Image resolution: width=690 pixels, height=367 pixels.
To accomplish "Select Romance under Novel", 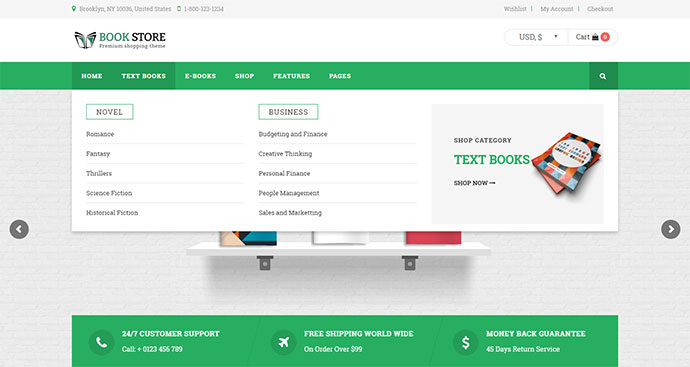I will [x=100, y=134].
